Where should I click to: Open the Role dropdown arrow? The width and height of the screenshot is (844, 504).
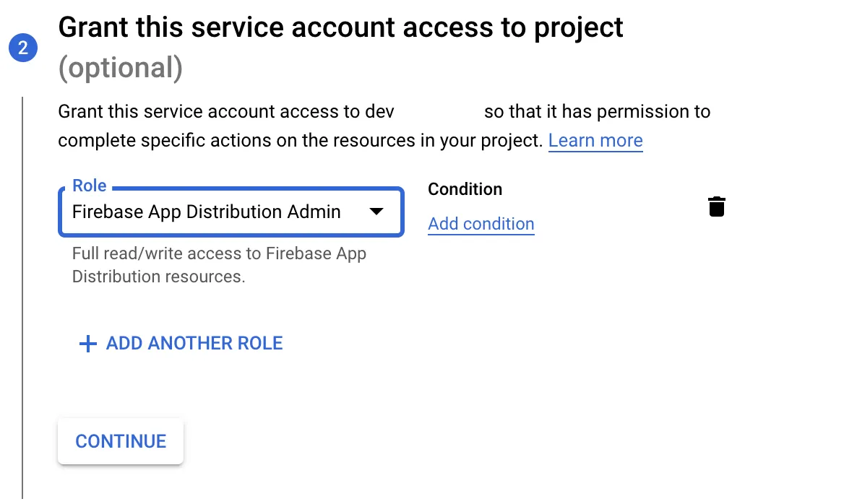point(376,212)
